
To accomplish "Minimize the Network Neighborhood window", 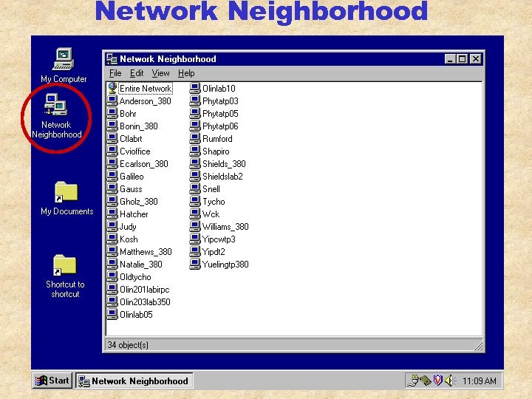I will coord(450,59).
